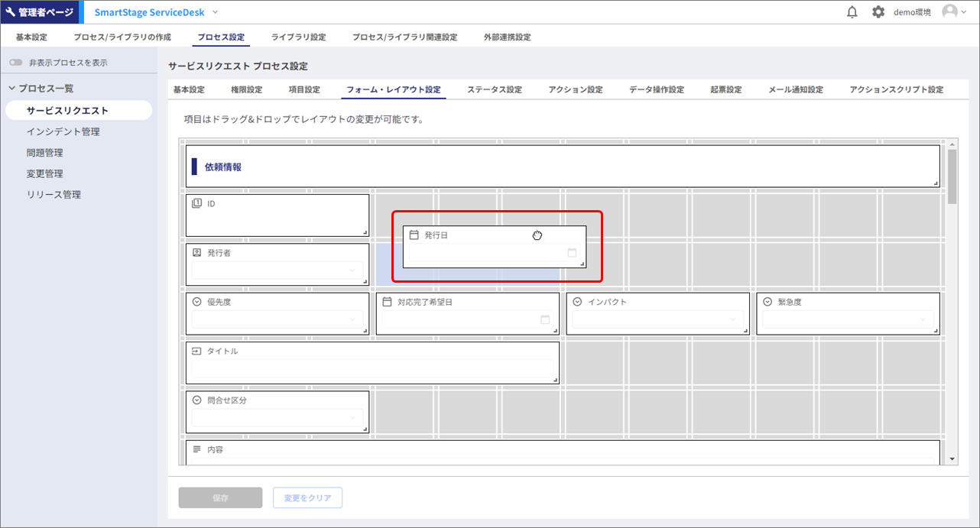Open the 緊急度 dropdown

pyautogui.click(x=847, y=319)
